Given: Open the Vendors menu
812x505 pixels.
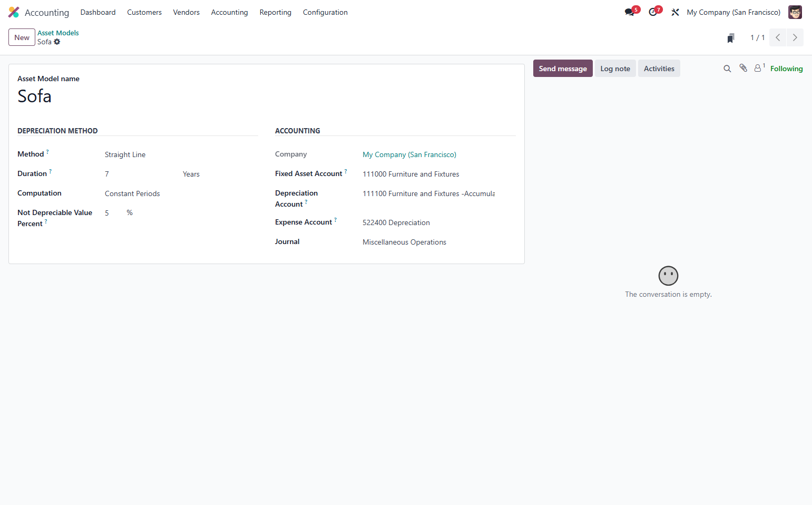Looking at the screenshot, I should (187, 12).
